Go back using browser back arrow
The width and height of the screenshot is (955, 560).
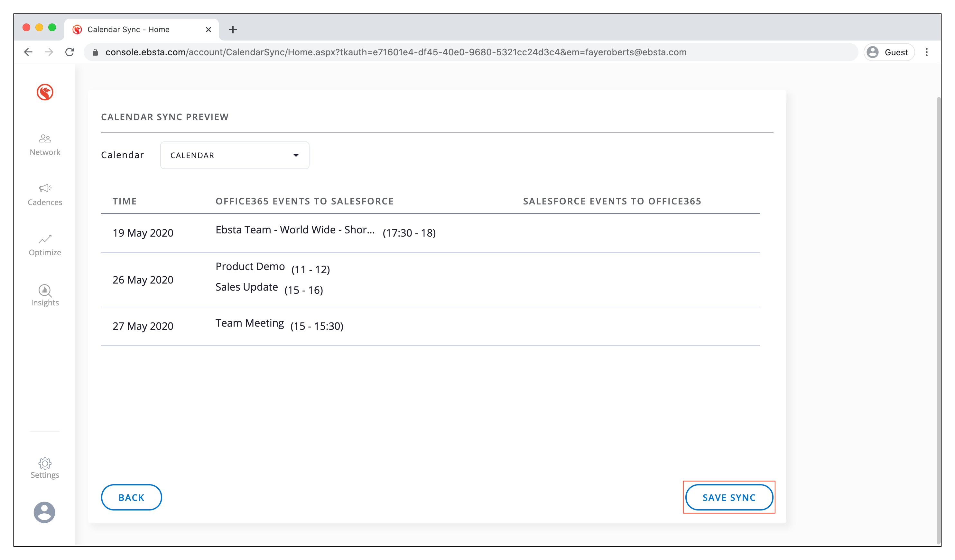point(28,52)
